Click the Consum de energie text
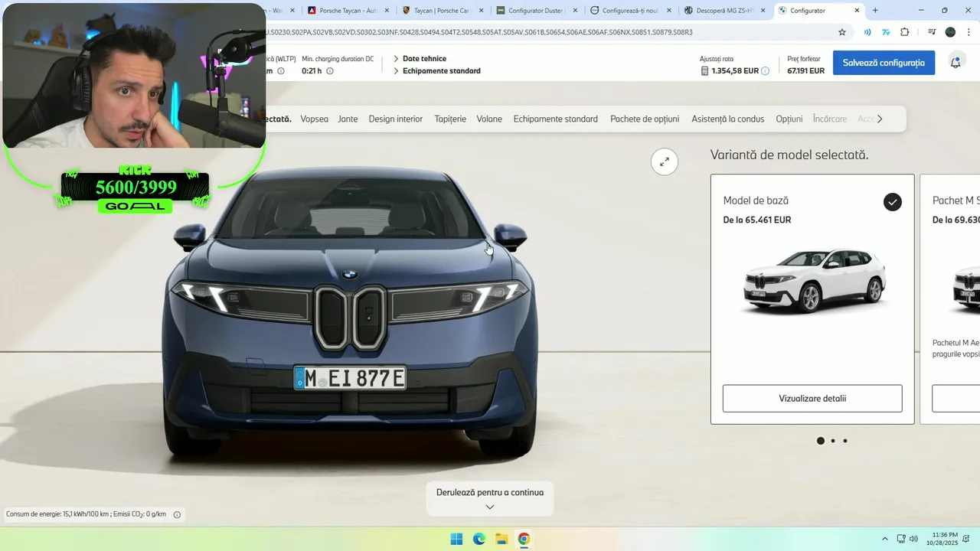This screenshot has height=551, width=980. (86, 514)
